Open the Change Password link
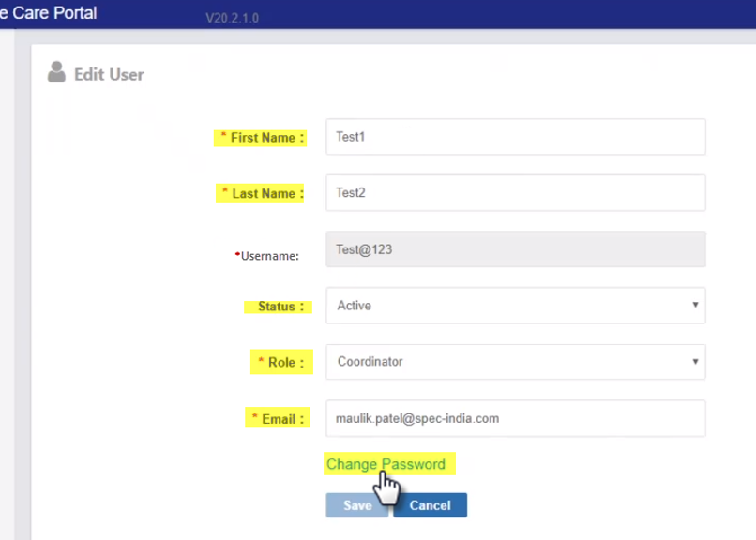Viewport: 756px width, 540px height. pyautogui.click(x=386, y=464)
